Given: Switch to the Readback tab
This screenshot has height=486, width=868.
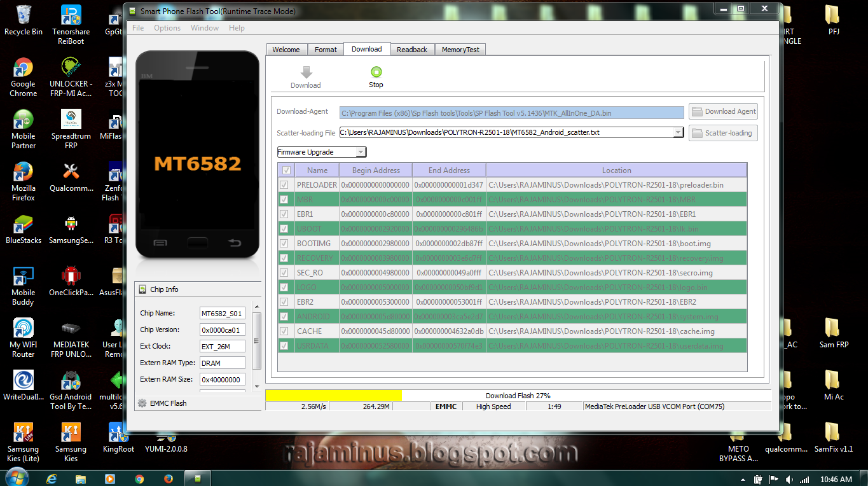Looking at the screenshot, I should 412,50.
